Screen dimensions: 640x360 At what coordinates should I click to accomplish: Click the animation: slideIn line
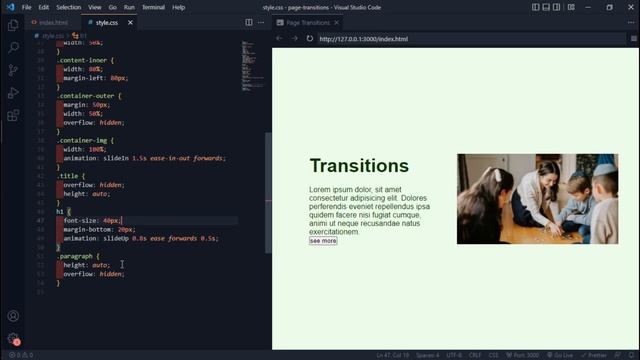coord(144,158)
